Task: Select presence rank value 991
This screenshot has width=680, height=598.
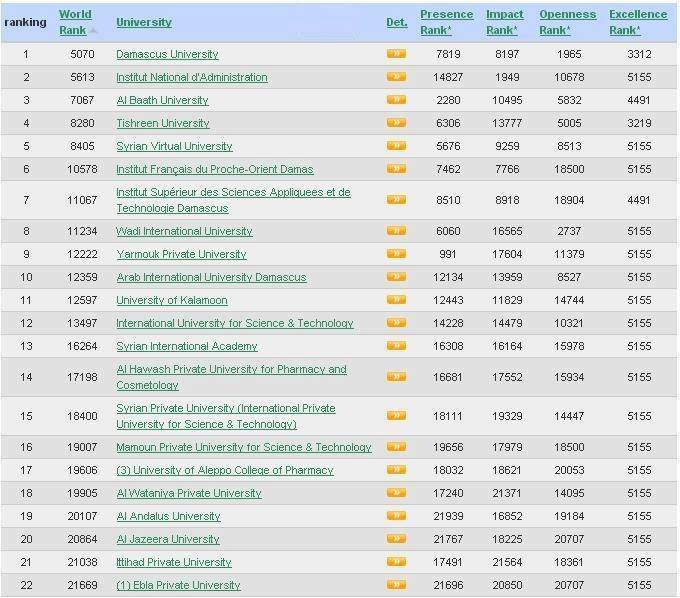Action: coord(448,254)
